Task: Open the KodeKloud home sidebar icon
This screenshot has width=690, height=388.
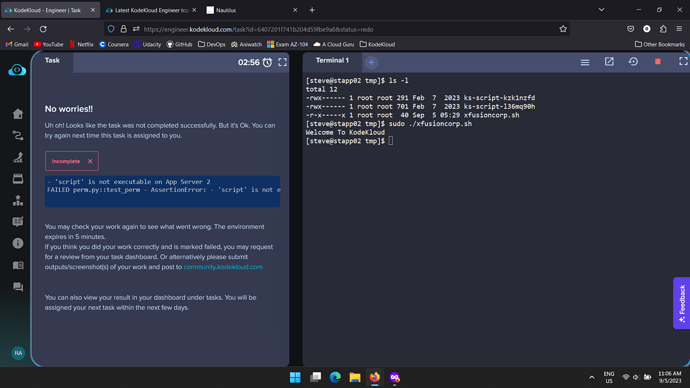Action: pyautogui.click(x=18, y=114)
